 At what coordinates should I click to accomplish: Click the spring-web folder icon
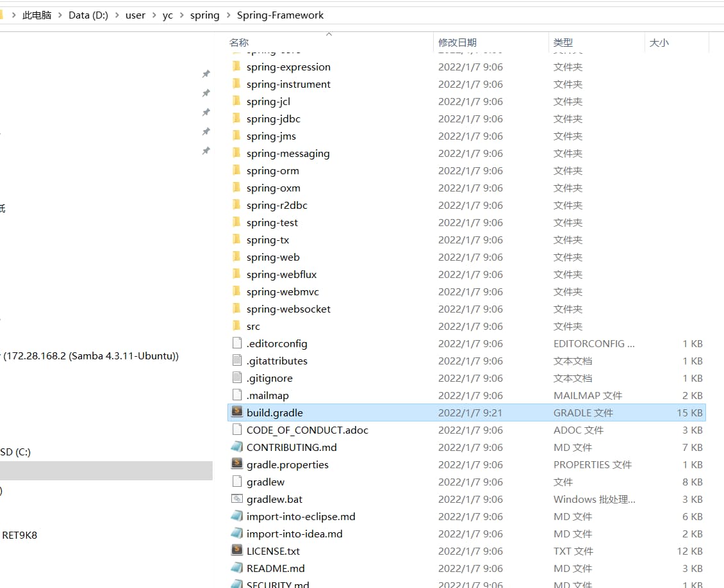coord(236,257)
